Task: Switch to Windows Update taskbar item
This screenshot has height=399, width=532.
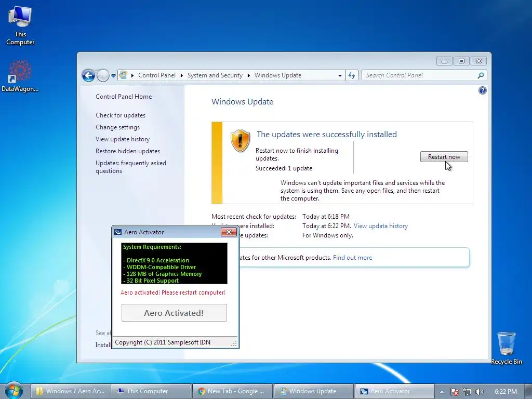Action: 313,391
